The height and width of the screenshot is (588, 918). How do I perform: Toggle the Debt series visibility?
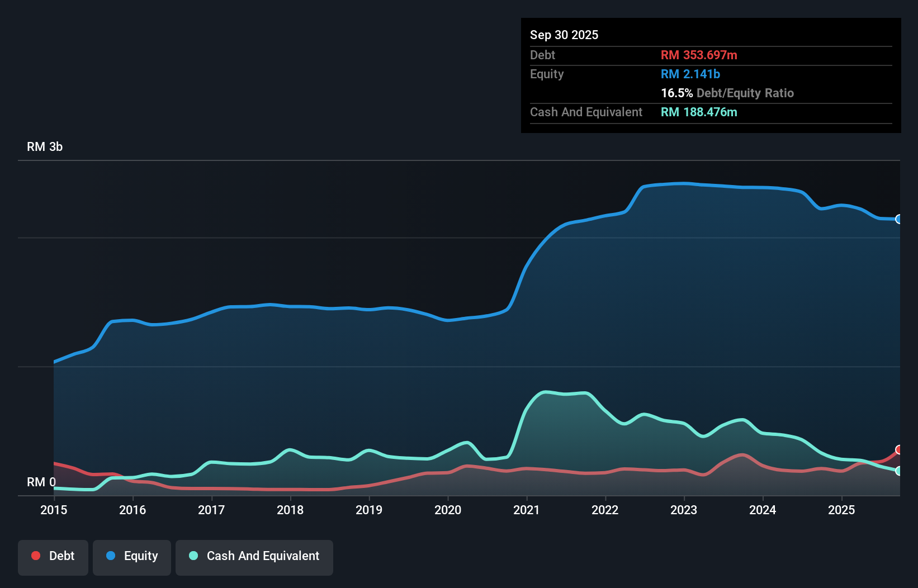coord(53,556)
